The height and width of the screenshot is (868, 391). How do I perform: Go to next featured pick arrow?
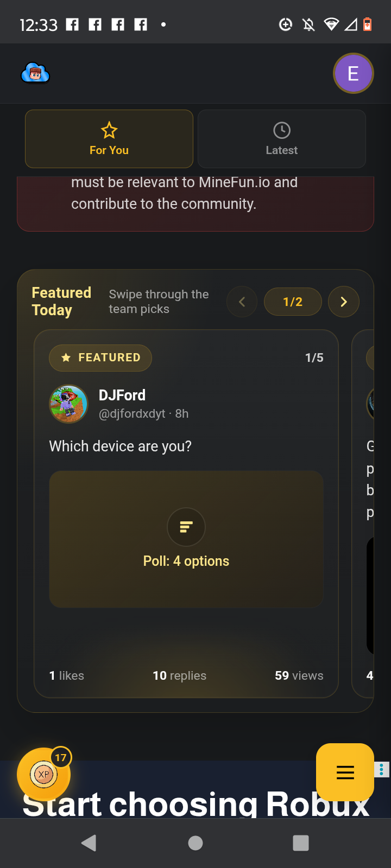(344, 302)
